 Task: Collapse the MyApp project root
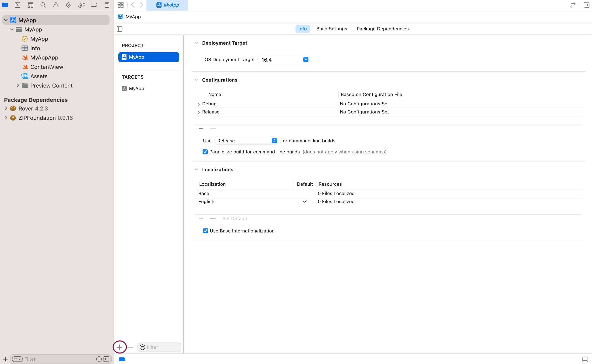click(6, 20)
